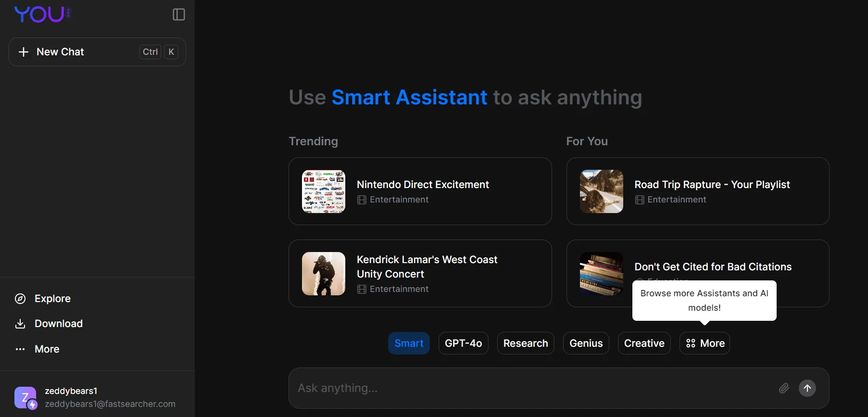Open Nintendo Direct Excitement card

coord(420,191)
